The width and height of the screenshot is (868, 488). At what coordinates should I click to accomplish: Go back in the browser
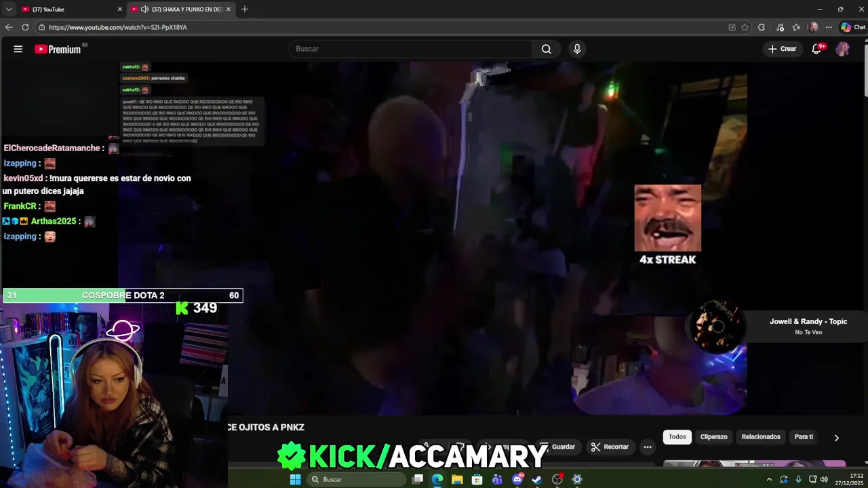(x=9, y=27)
